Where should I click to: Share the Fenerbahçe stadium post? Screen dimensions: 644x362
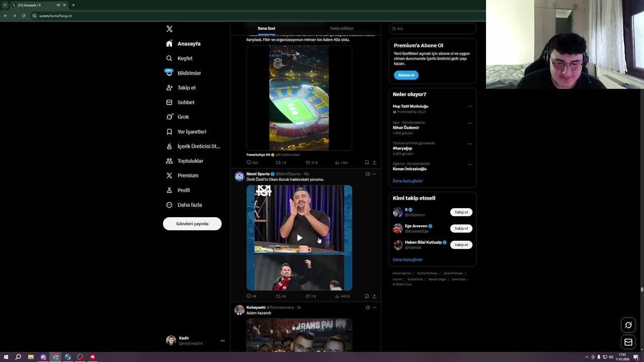(374, 162)
